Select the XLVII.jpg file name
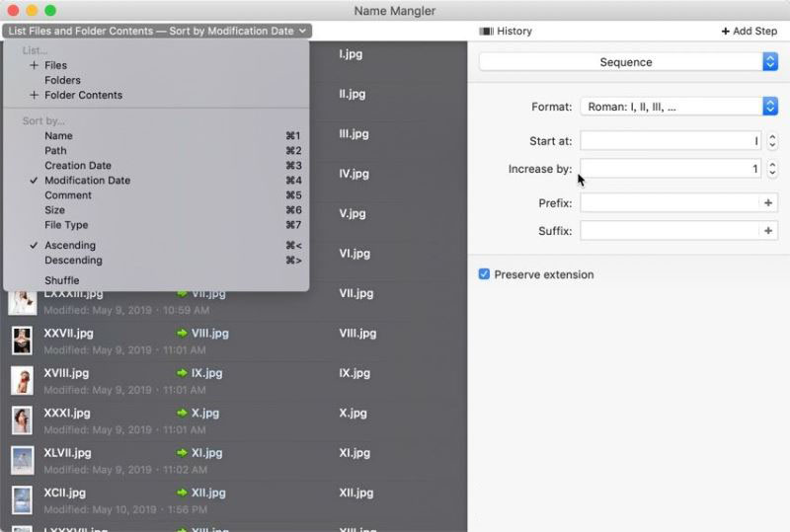 (x=67, y=453)
